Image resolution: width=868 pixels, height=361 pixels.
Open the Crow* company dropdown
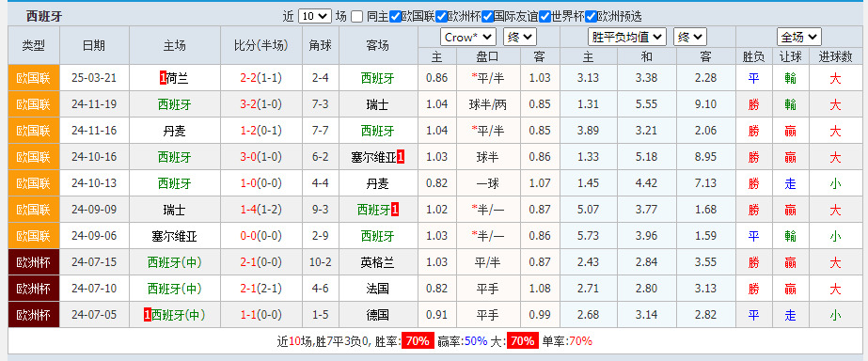click(468, 37)
